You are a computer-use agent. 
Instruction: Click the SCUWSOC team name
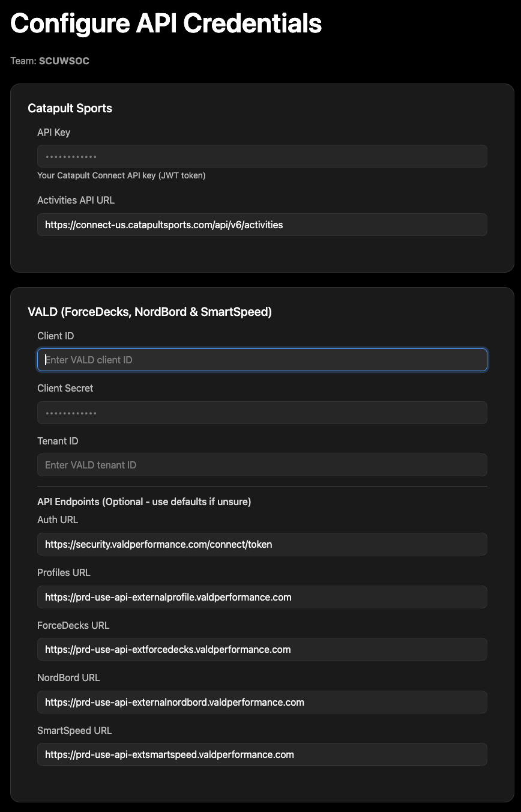(x=64, y=61)
